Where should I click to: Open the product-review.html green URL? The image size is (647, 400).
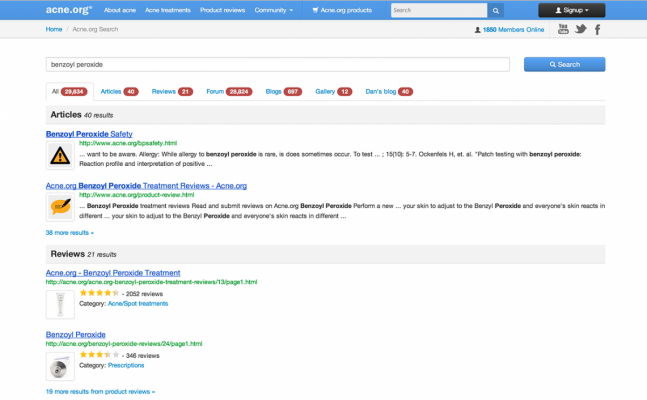click(137, 195)
